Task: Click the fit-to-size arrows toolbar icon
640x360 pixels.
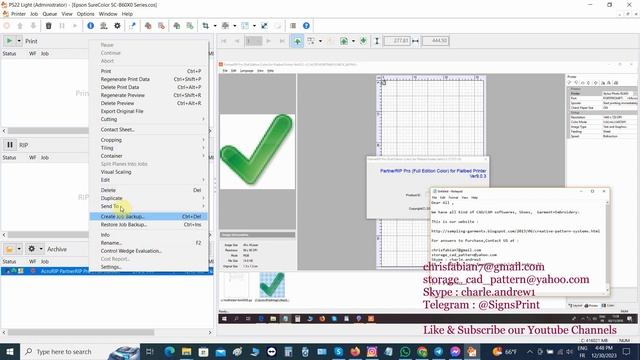Action: point(264,26)
